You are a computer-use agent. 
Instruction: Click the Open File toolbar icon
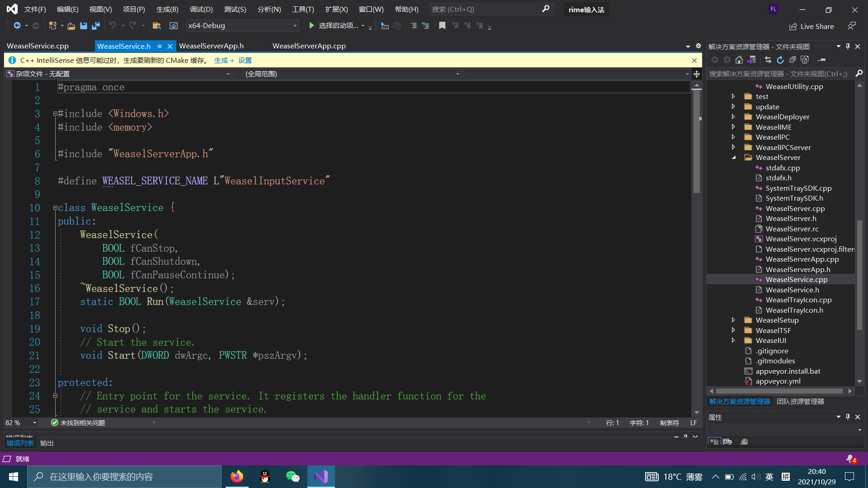click(71, 26)
